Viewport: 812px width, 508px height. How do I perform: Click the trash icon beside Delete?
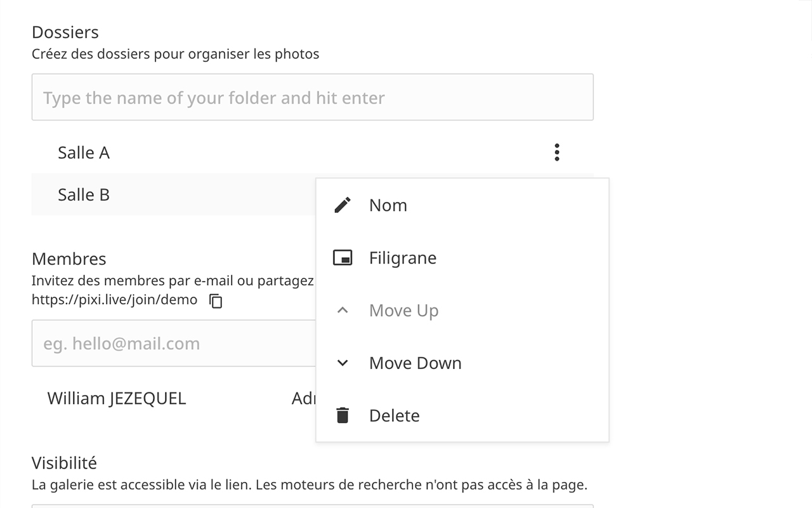(343, 415)
